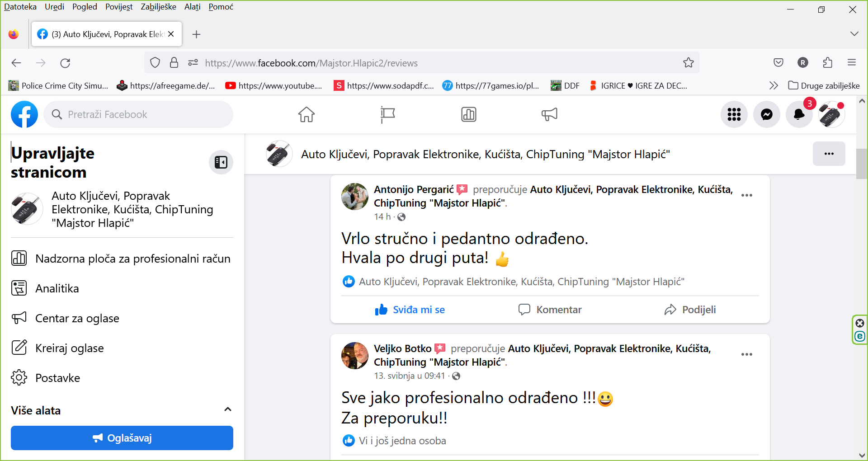
Task: Focus the Pretraži Facebook search field
Action: [x=138, y=114]
